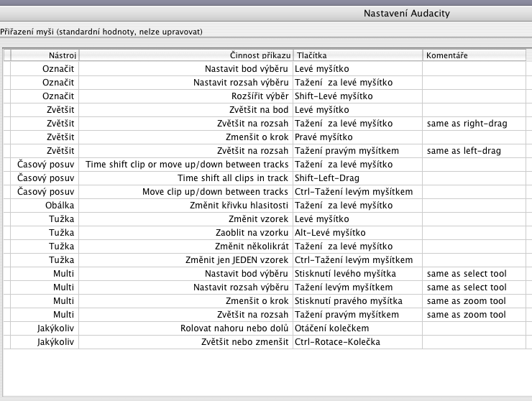Select the Změnit několikrát cell
532x401 pixels.
click(x=186, y=246)
